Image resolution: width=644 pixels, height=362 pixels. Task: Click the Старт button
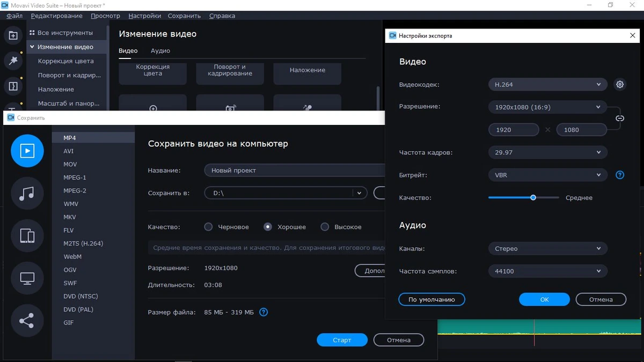342,340
